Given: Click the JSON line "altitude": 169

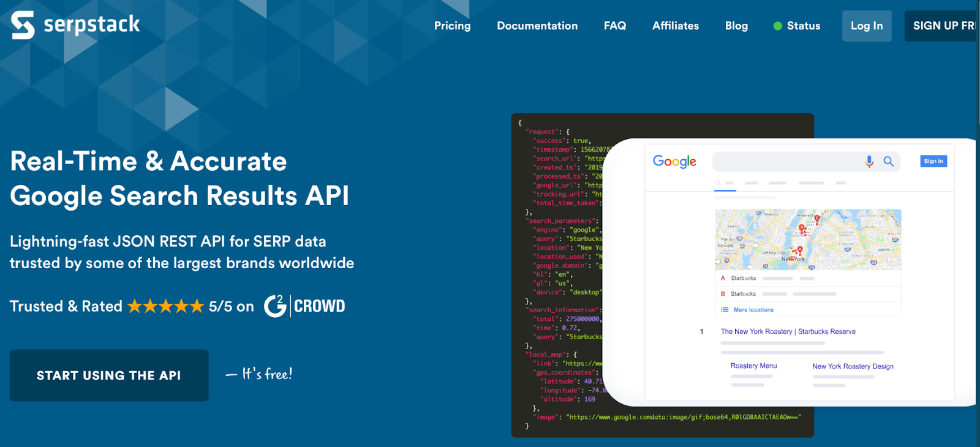Looking at the screenshot, I should (567, 399).
